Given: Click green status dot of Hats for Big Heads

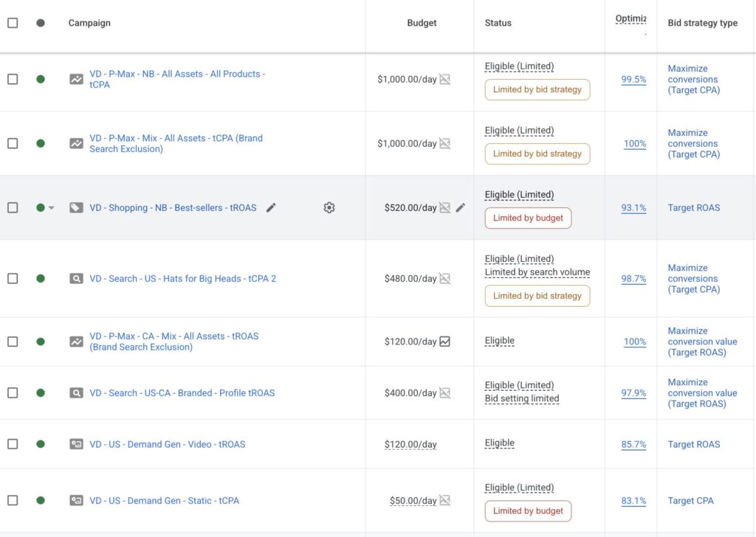Looking at the screenshot, I should 41,278.
